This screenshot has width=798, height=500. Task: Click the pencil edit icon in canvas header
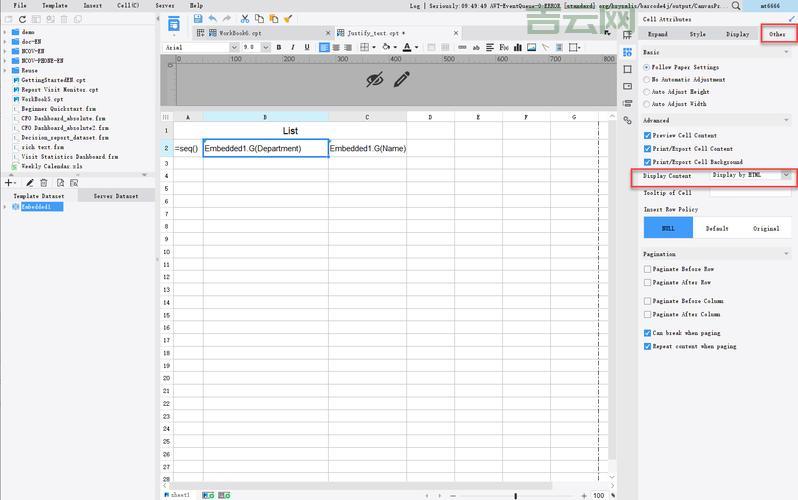pos(402,79)
